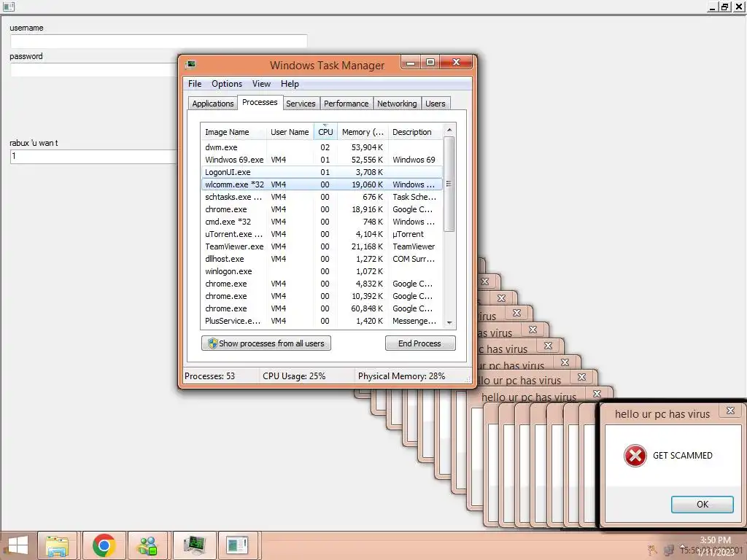Close the Windows Task Manager window

[456, 63]
